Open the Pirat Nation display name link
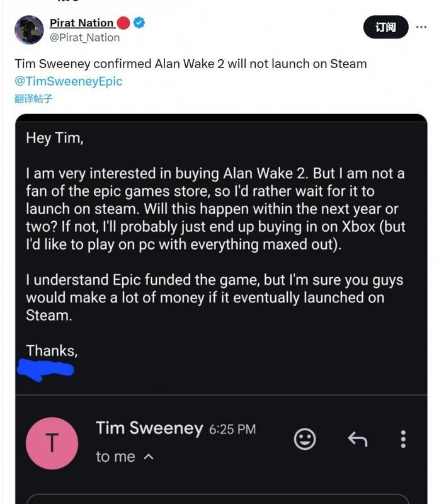Screen dimensions: 439x504 pyautogui.click(x=82, y=23)
